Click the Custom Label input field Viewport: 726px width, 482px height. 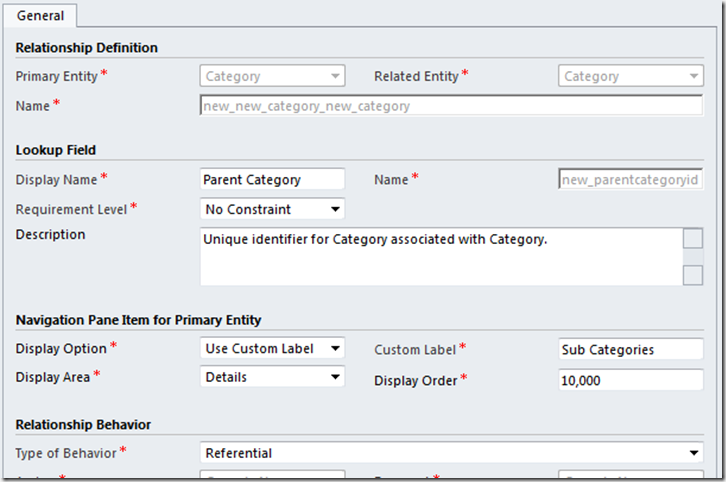pos(630,350)
